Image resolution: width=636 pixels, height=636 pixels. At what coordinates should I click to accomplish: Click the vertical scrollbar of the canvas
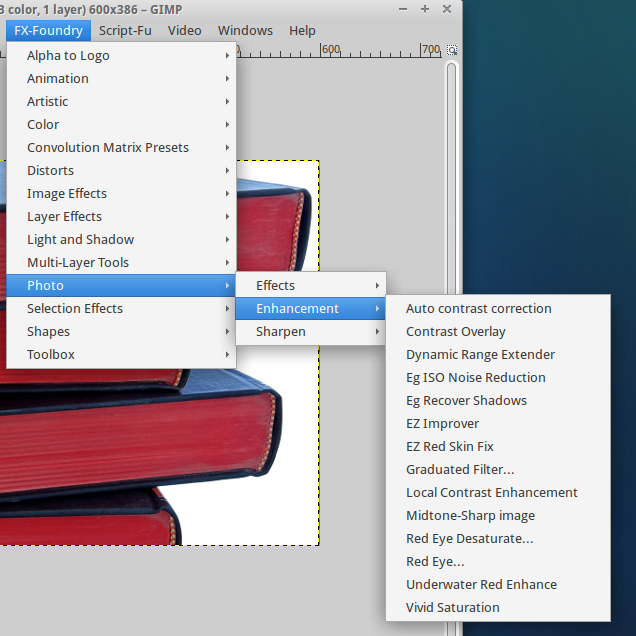[451, 300]
